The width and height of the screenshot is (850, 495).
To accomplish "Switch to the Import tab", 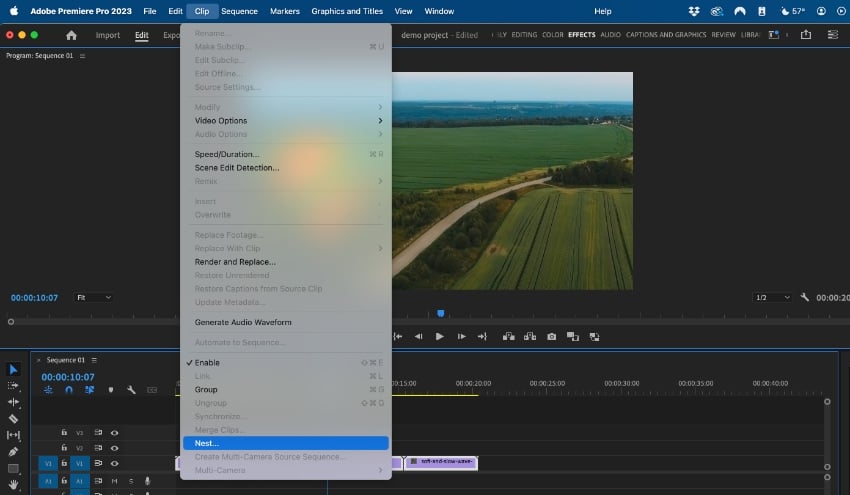I will click(108, 35).
